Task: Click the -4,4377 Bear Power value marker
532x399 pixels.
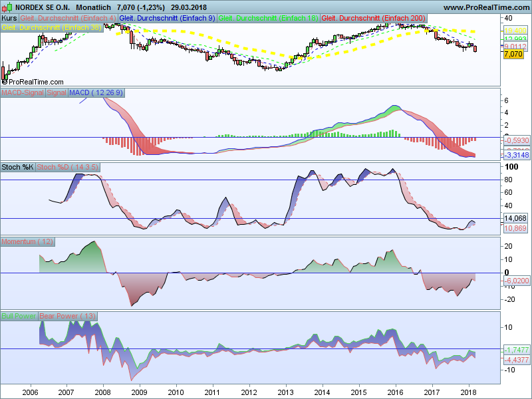Action: (517, 360)
